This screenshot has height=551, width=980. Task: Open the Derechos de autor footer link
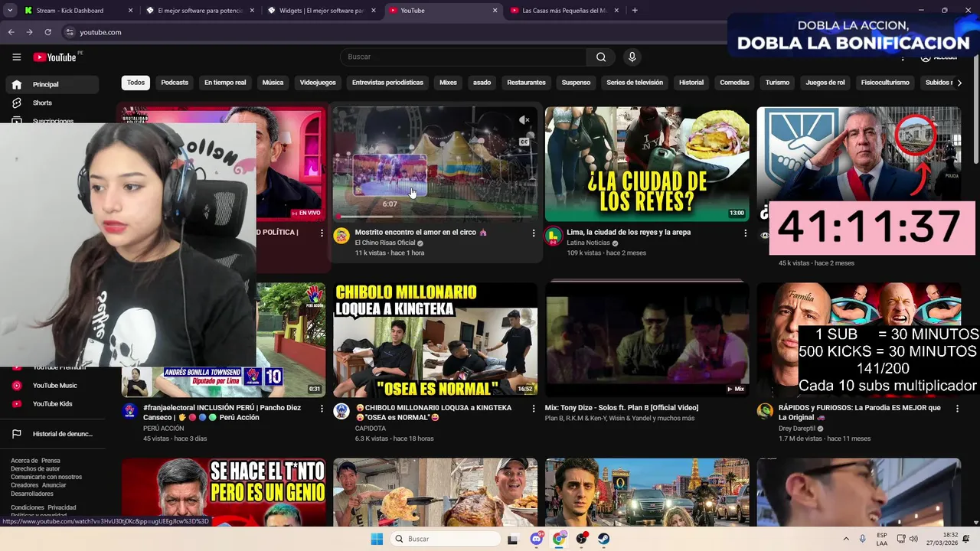35,469
